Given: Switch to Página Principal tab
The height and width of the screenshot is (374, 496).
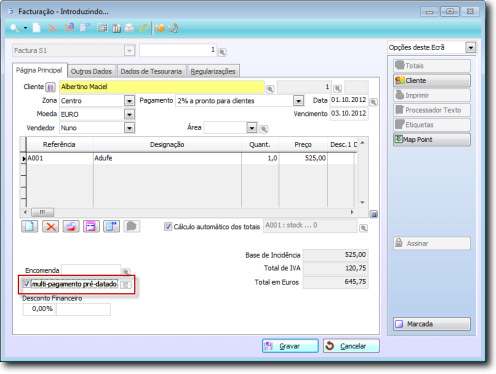Looking at the screenshot, I should 39,70.
